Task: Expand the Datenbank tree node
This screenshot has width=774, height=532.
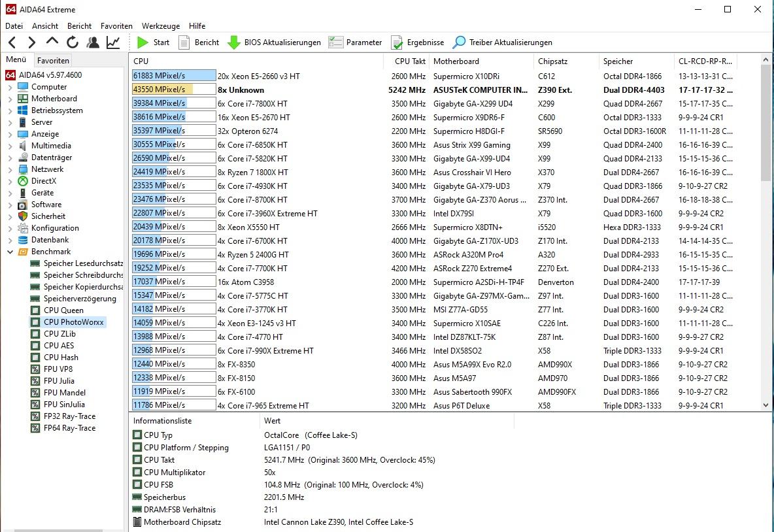Action: tap(10, 240)
